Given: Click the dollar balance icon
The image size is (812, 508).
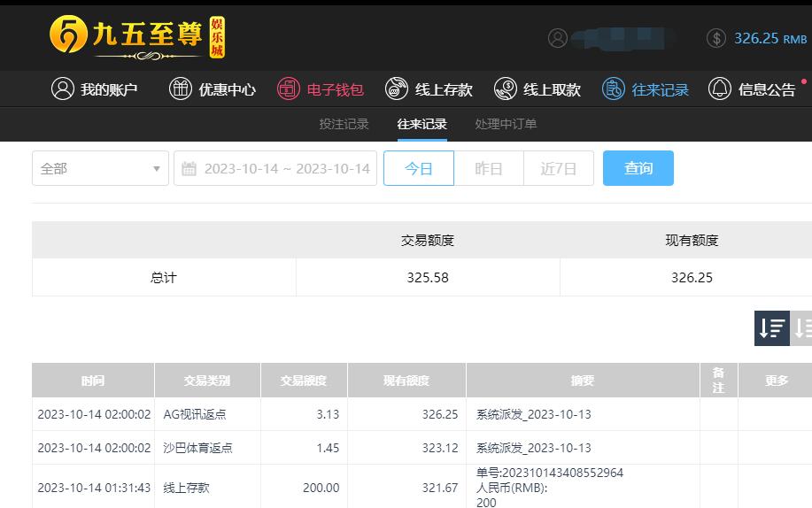Looking at the screenshot, I should pyautogui.click(x=716, y=38).
